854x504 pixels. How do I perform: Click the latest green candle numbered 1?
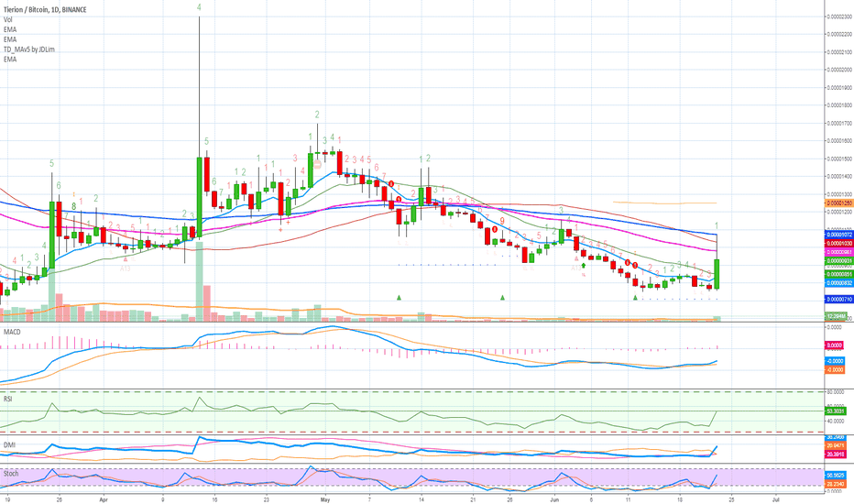pos(717,273)
